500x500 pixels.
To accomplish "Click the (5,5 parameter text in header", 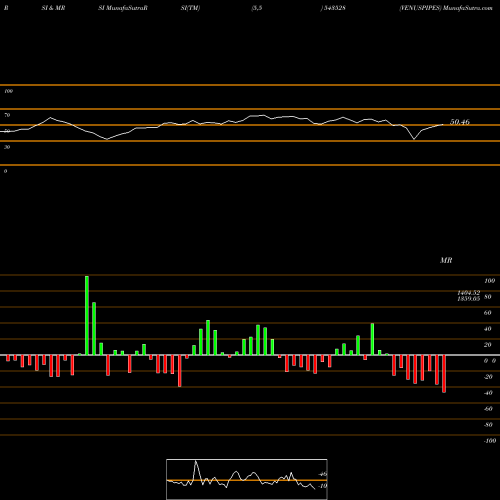I will (257, 8).
